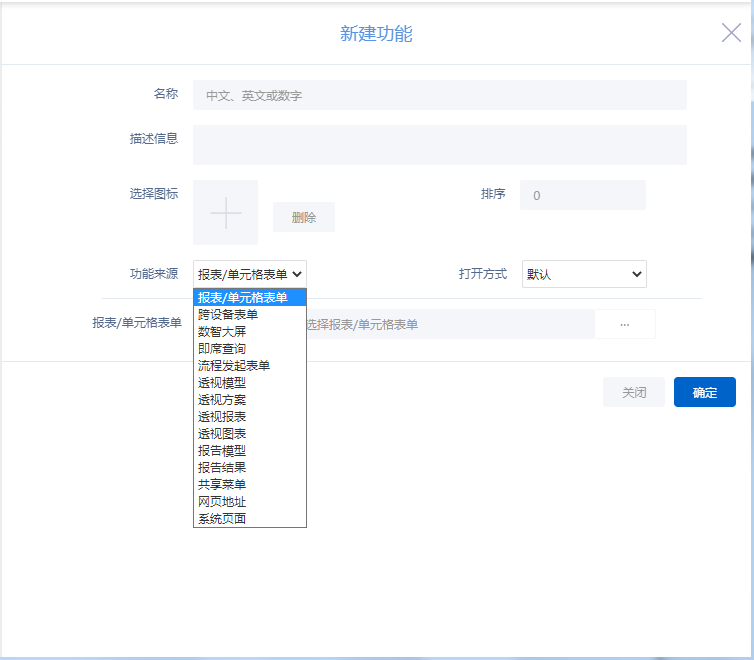The width and height of the screenshot is (754, 660).
Task: Select the 透视模型 option
Action: coord(221,382)
